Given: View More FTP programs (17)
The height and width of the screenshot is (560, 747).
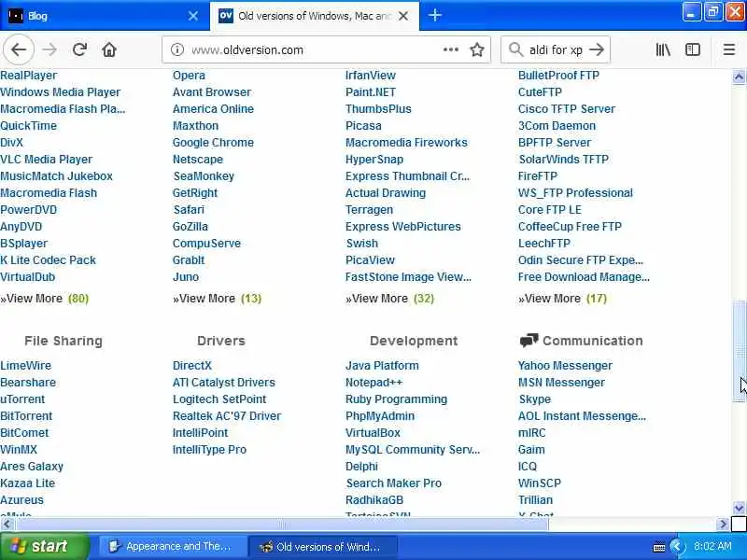Looking at the screenshot, I should [x=563, y=299].
